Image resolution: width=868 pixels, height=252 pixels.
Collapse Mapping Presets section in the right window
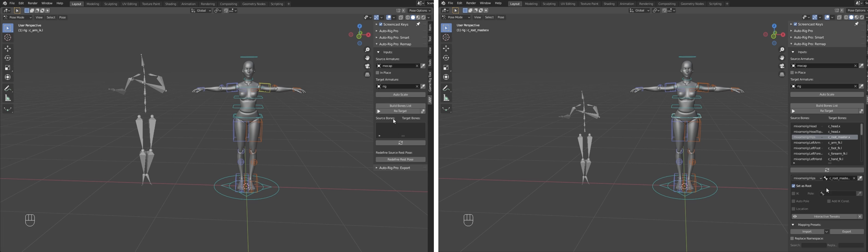click(793, 225)
